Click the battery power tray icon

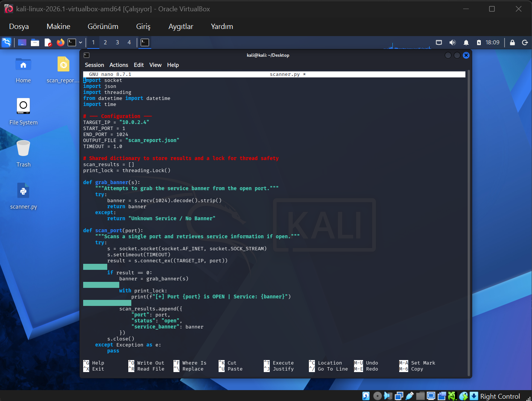click(x=479, y=42)
